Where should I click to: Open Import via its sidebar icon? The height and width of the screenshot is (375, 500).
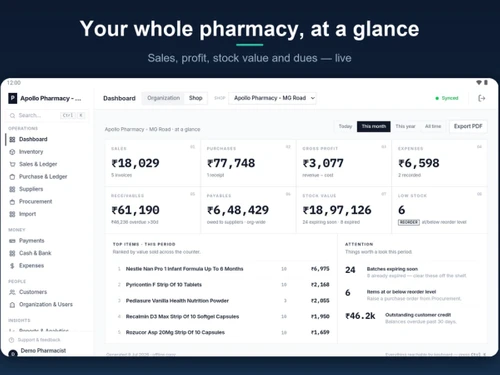pos(12,214)
